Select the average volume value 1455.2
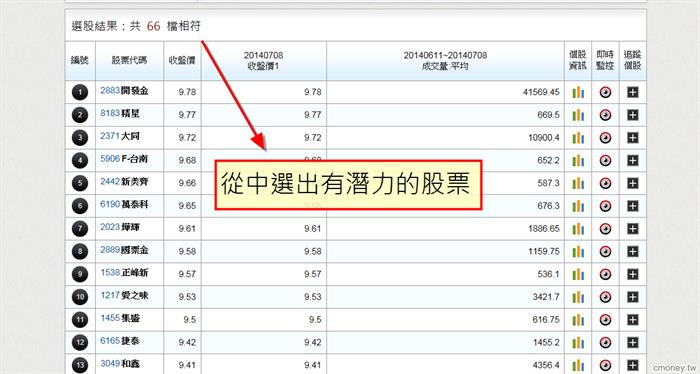This screenshot has height=374, width=700. pyautogui.click(x=546, y=343)
